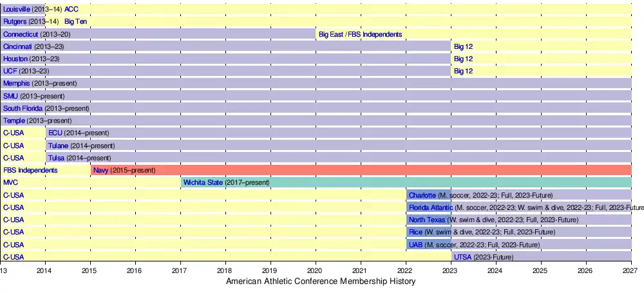Click the American Athletic Conference Membership History title
Viewport: 644px width, 293px height.
click(x=321, y=282)
